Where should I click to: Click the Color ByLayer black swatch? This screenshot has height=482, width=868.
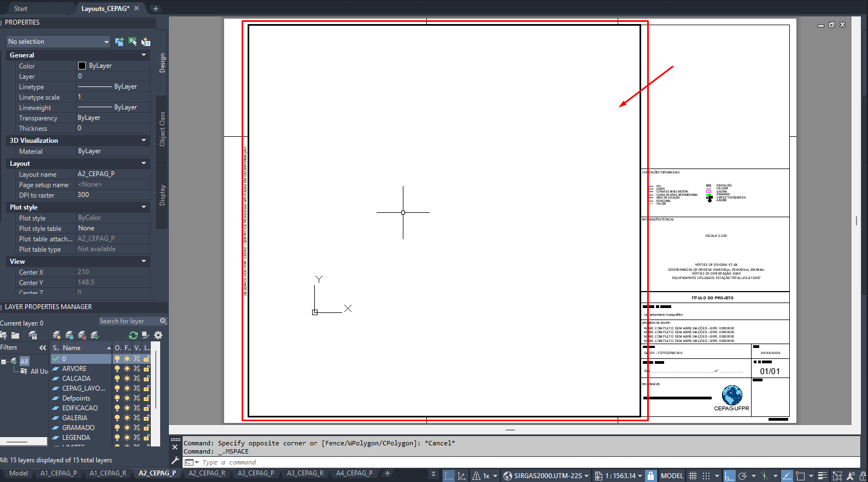[82, 66]
